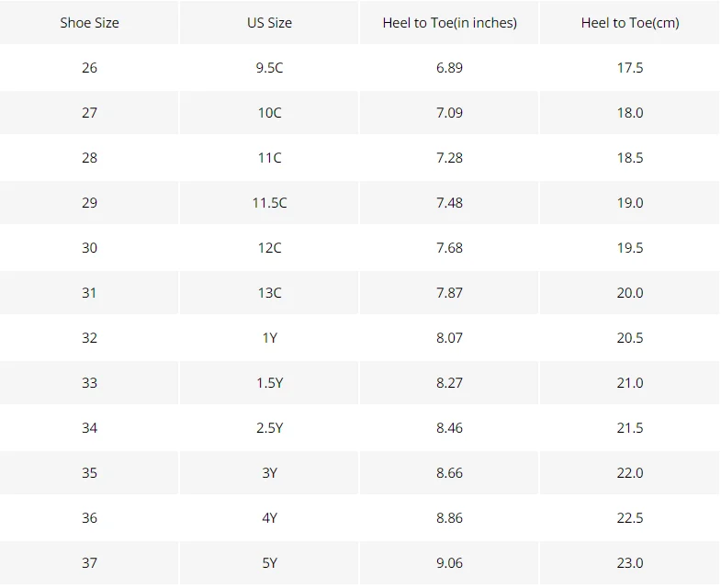
Task: Click the Heel to Toe(in inches) header
Action: (x=449, y=23)
